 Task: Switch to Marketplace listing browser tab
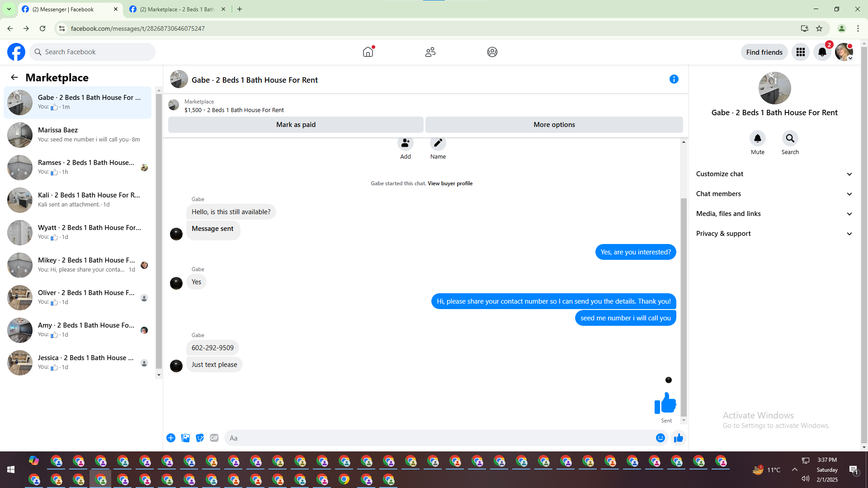click(x=177, y=9)
